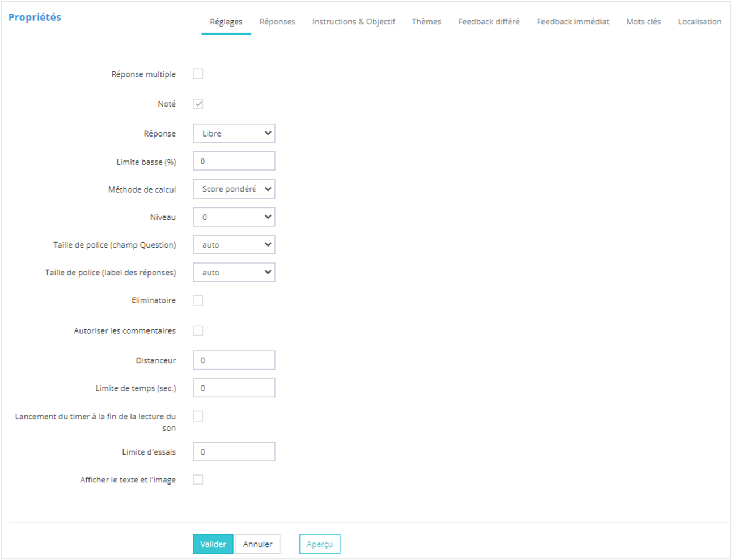Image resolution: width=732 pixels, height=560 pixels.
Task: Click the Valider button
Action: (213, 544)
